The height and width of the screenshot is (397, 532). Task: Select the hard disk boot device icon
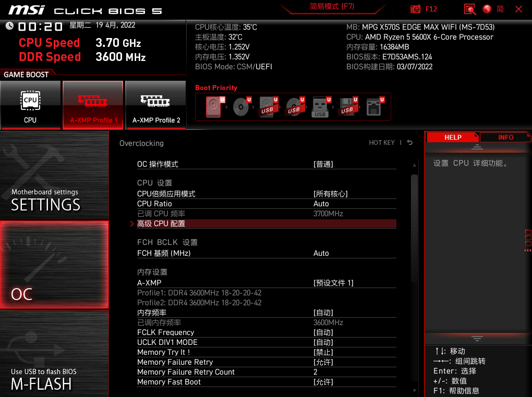tap(214, 107)
